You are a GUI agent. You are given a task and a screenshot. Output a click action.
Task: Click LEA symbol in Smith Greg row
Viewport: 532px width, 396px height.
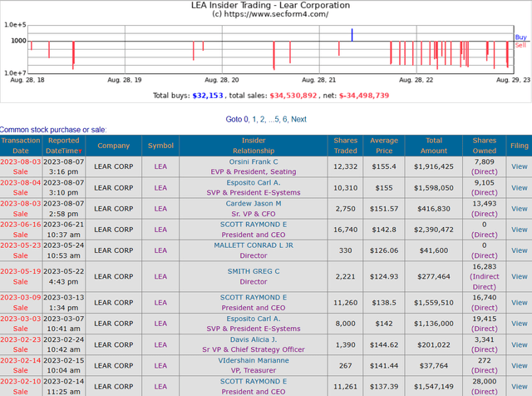(160, 276)
